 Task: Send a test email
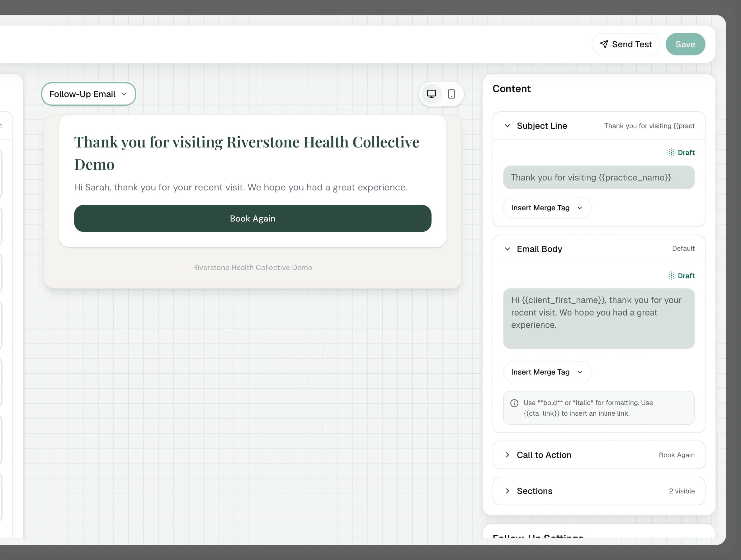(x=626, y=44)
